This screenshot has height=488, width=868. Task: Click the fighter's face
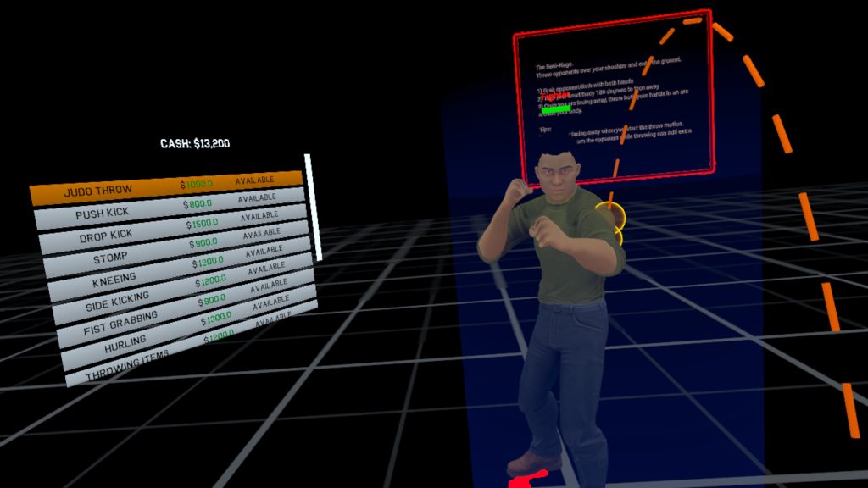click(x=557, y=175)
